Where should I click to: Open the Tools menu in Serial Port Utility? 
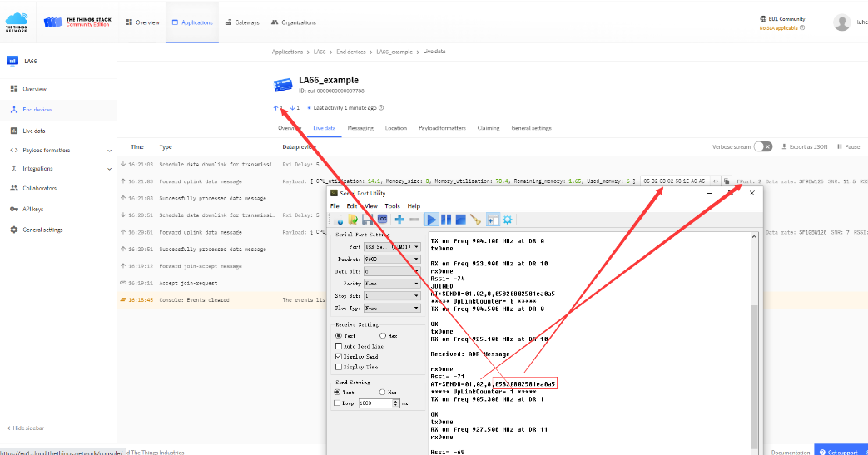(393, 206)
